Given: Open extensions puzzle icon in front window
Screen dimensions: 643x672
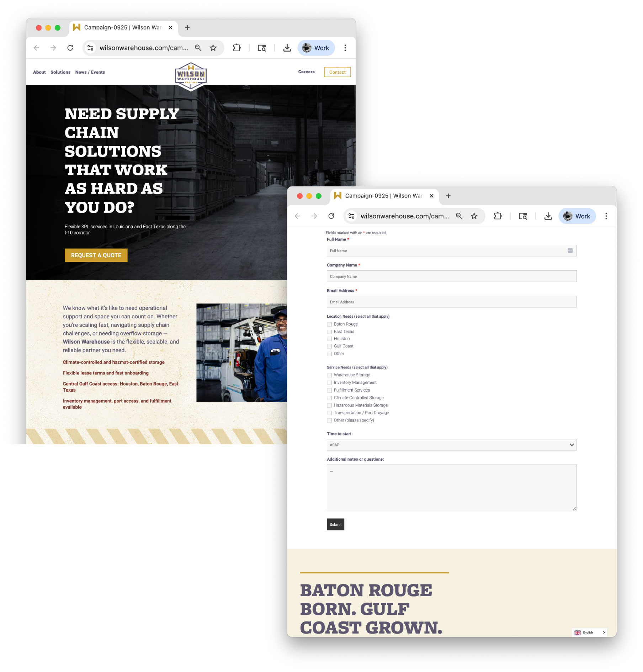Looking at the screenshot, I should [498, 216].
